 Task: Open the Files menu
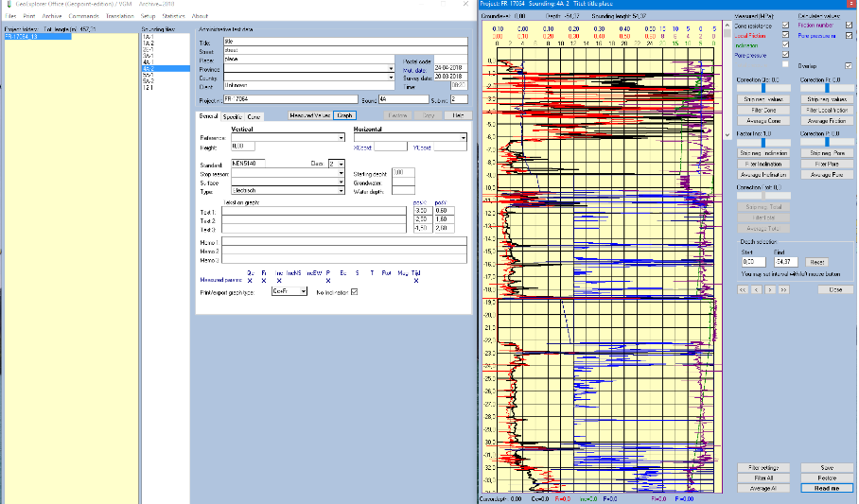coord(10,16)
